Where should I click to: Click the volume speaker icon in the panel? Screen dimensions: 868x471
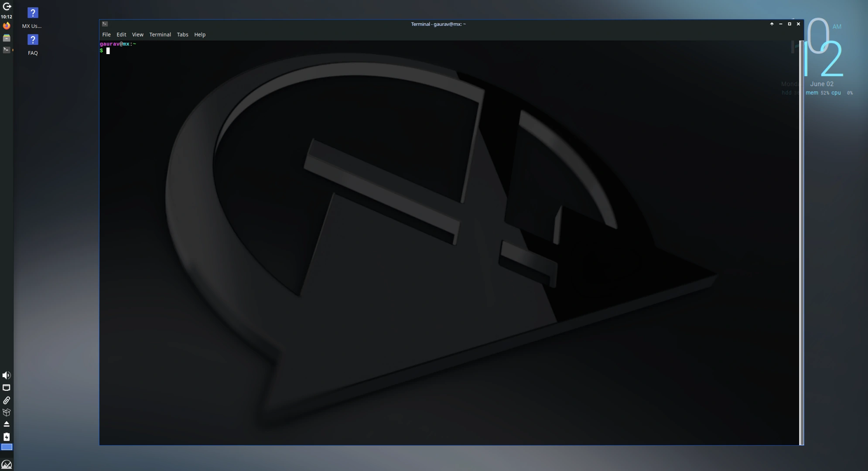6,375
